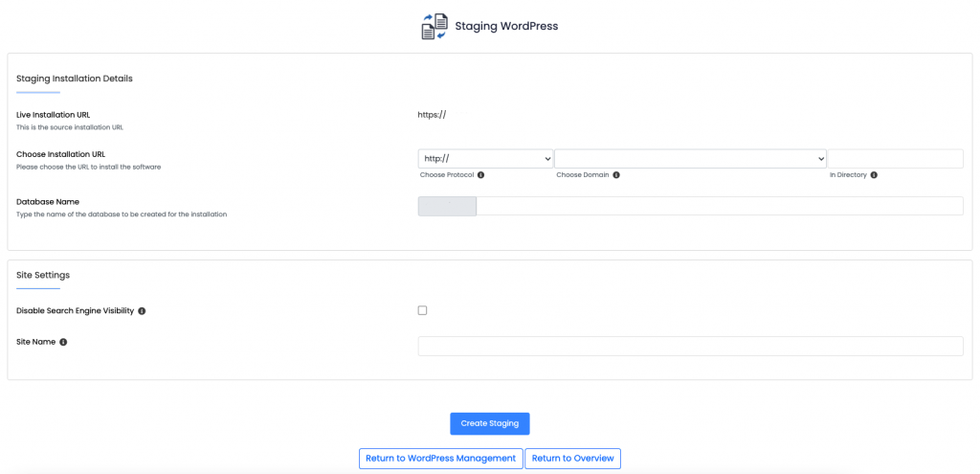
Task: Click the greyed database prefix box
Action: pos(448,207)
